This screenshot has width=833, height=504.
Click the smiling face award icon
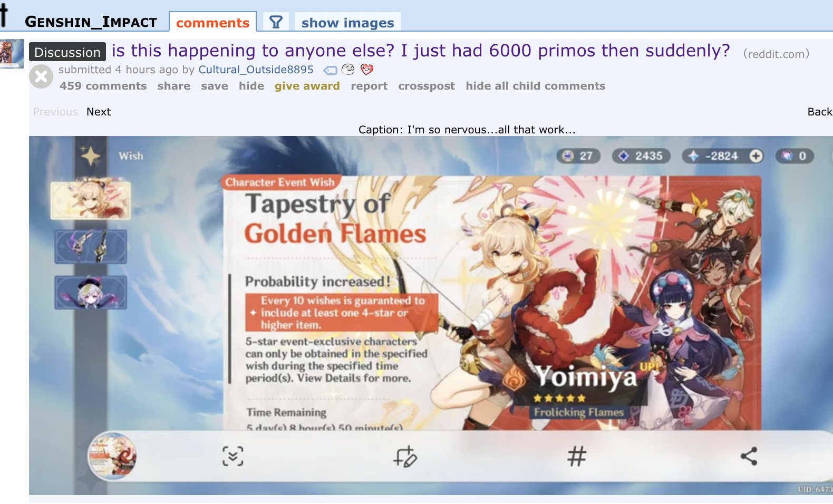pos(348,69)
